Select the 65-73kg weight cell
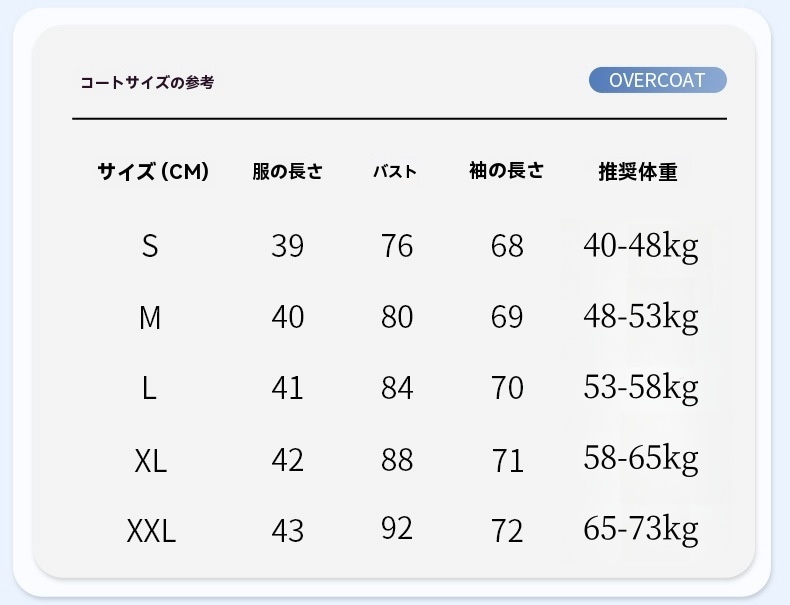This screenshot has width=790, height=605. click(x=640, y=528)
